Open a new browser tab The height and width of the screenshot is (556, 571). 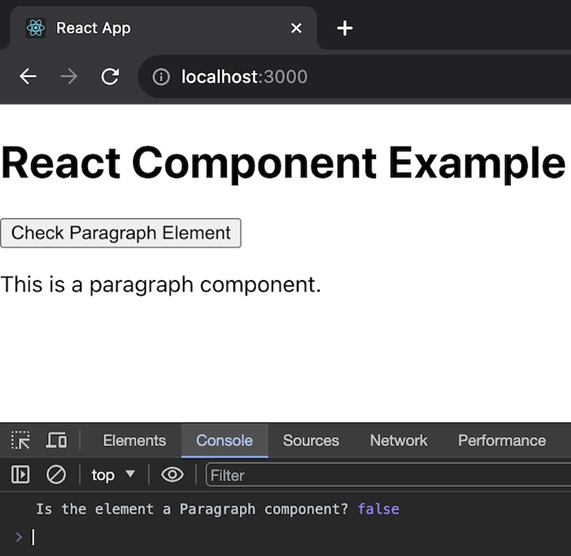344,28
